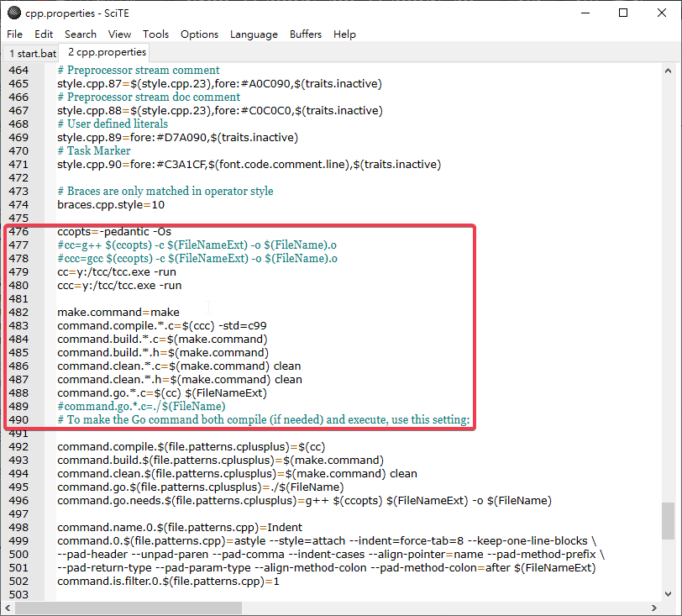This screenshot has height=616, width=682.
Task: Click line number 476 in the margin
Action: [18, 232]
